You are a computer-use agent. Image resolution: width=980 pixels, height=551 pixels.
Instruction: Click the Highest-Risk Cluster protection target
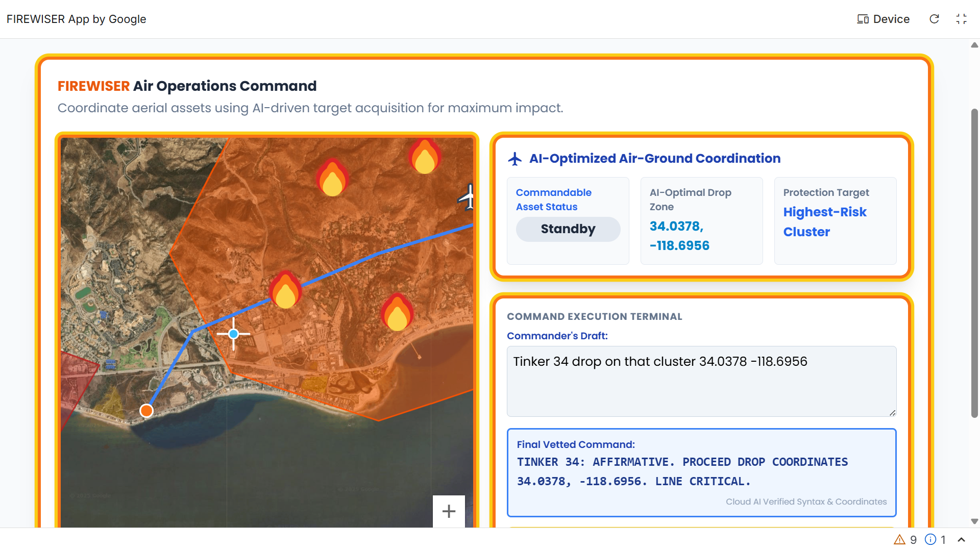(824, 222)
